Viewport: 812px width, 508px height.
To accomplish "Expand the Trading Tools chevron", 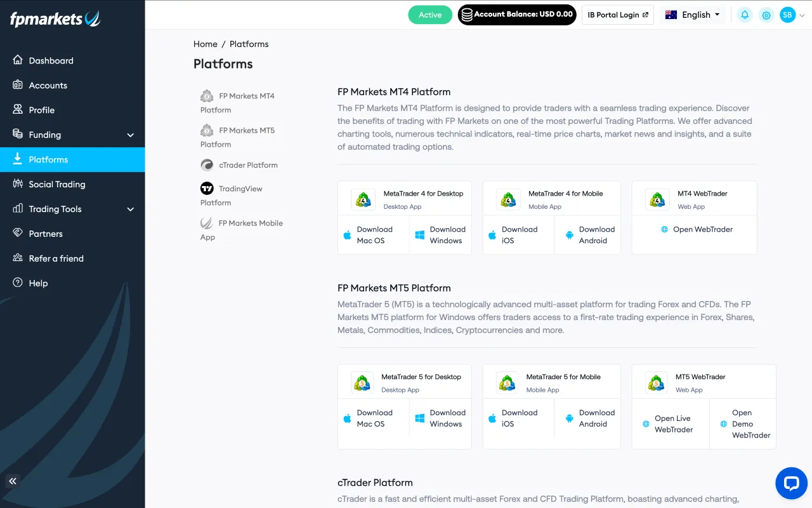I will coord(131,209).
